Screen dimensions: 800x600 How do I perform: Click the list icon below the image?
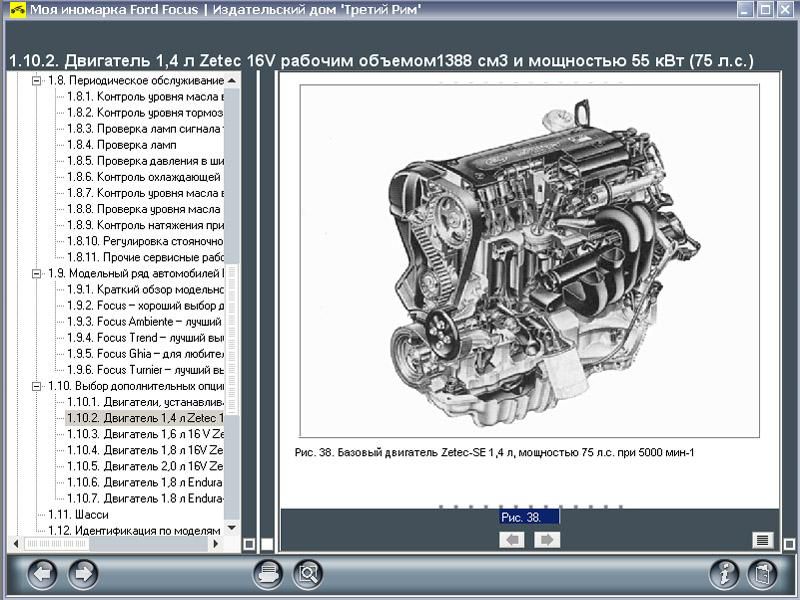pos(763,540)
